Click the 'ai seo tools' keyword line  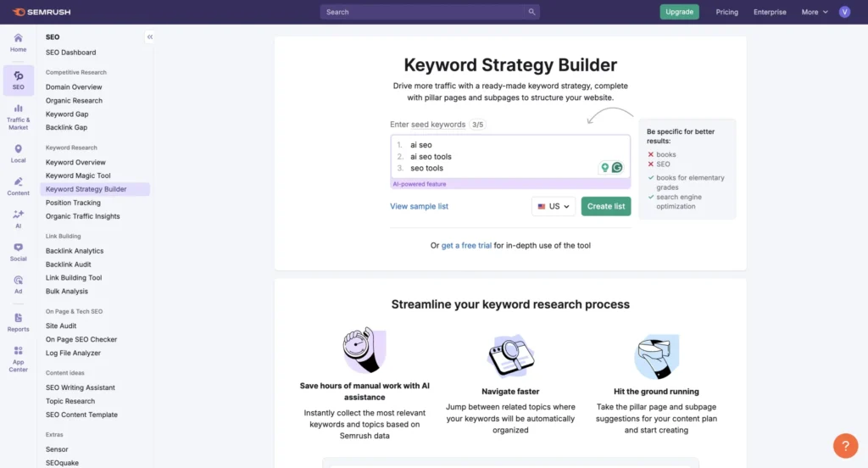coord(431,157)
